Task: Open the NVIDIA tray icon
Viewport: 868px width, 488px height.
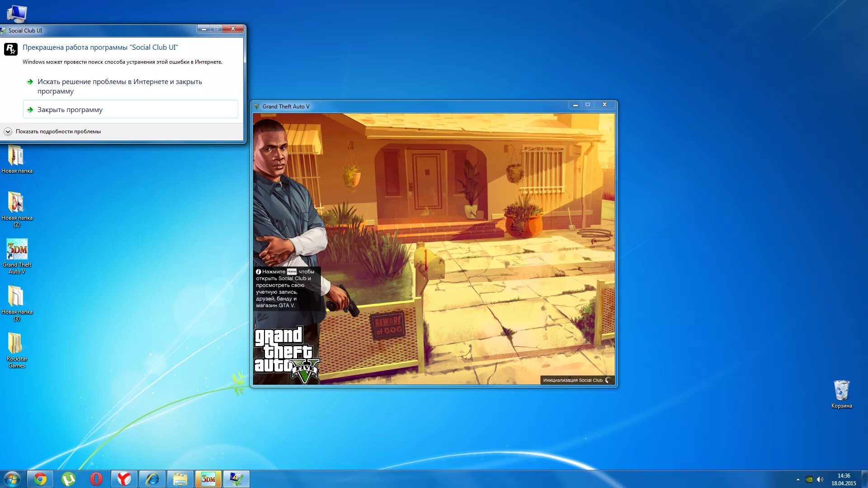Action: [x=809, y=479]
